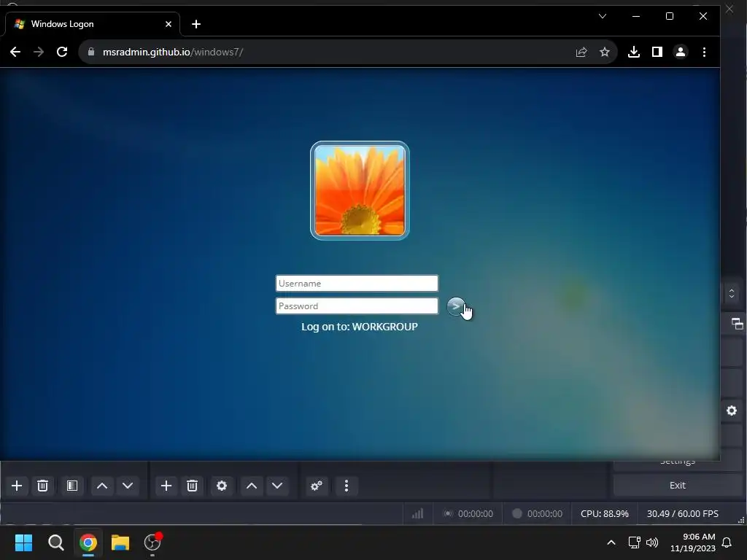Toggle Chrome side panel
The height and width of the screenshot is (560, 747).
tap(657, 52)
